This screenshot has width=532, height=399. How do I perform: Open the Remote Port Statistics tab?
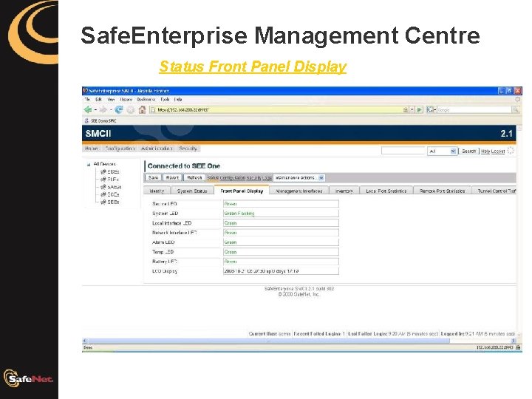coord(442,191)
